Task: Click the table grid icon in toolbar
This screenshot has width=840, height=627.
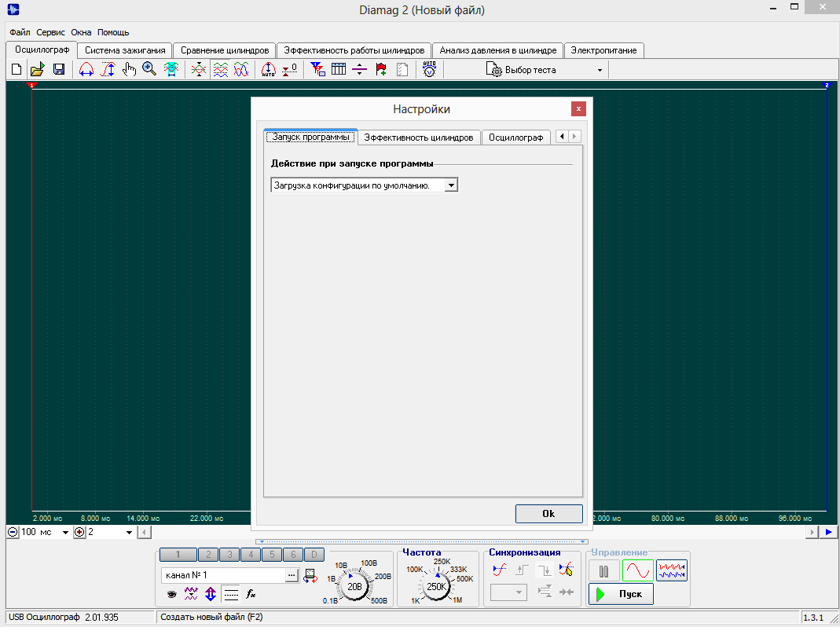Action: 339,69
